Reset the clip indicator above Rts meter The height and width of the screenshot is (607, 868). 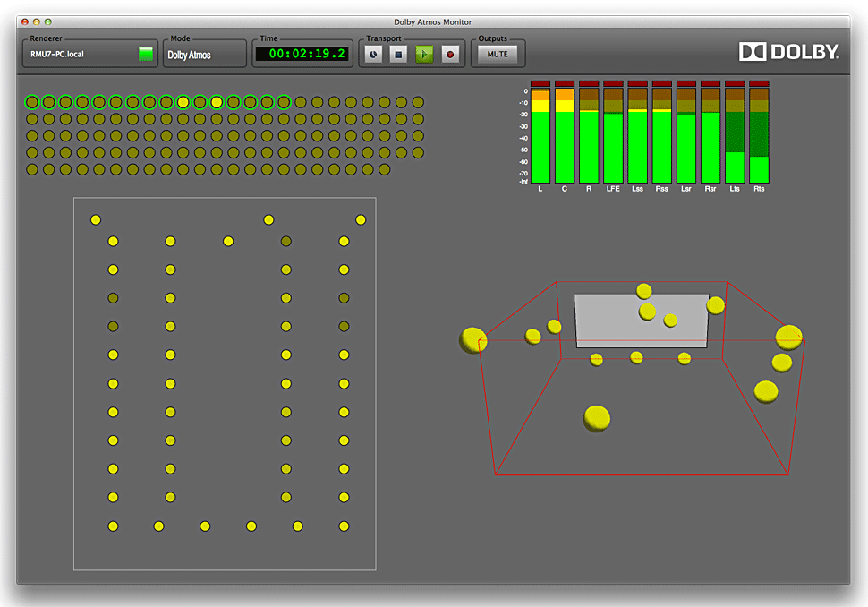point(759,84)
